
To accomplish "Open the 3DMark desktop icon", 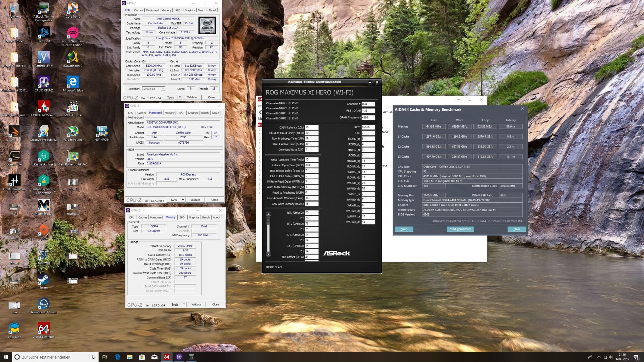I will [x=14, y=133].
